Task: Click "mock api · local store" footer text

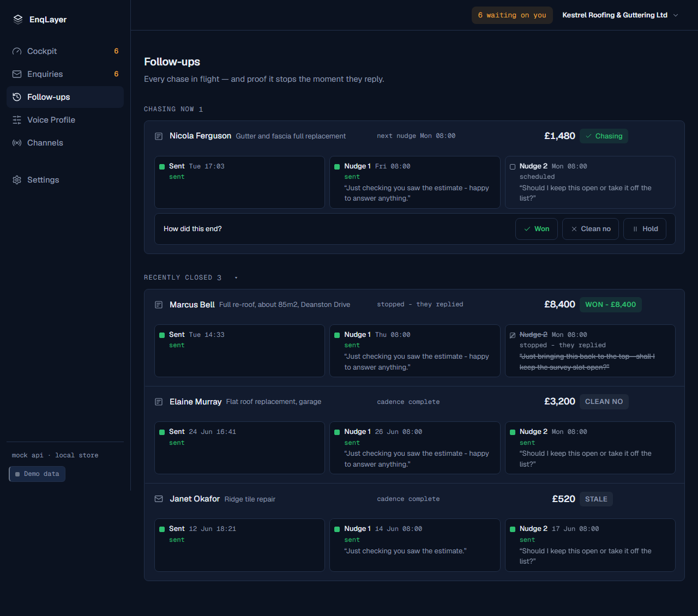Action: point(55,455)
